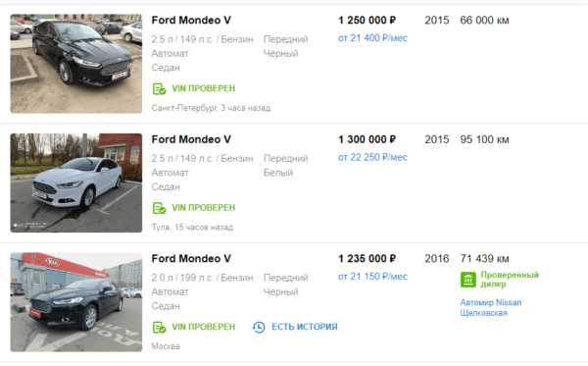Click the VIN checked icon in the first listing
Viewport: 588px width, 366px height.
tap(159, 89)
